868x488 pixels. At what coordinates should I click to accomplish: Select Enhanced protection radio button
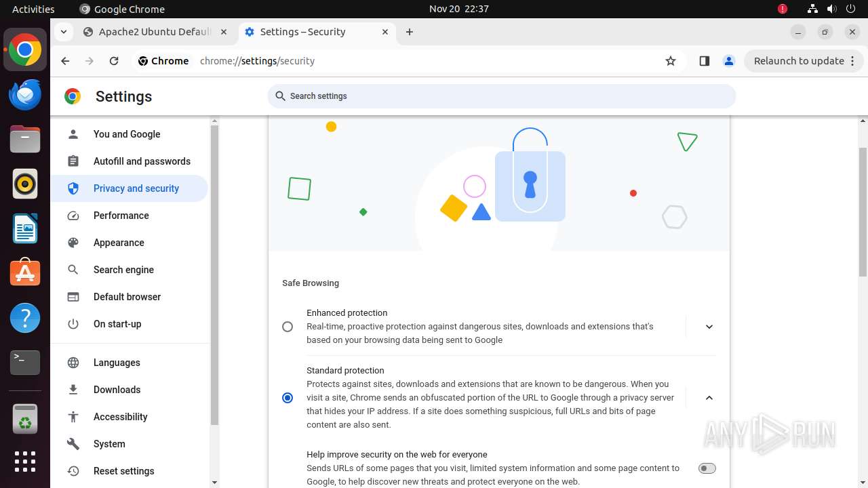click(288, 327)
